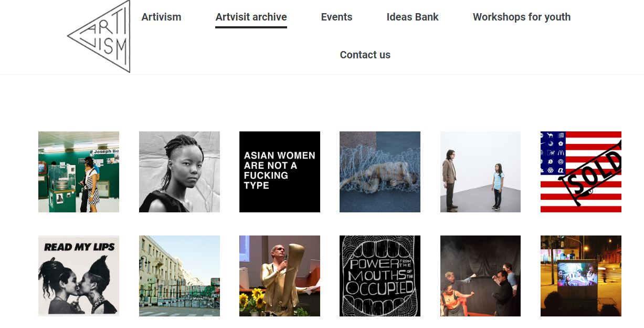Image resolution: width=644 pixels, height=328 pixels.
Task: Open the black-and-white woman portrait thumbnail
Action: coord(180,172)
